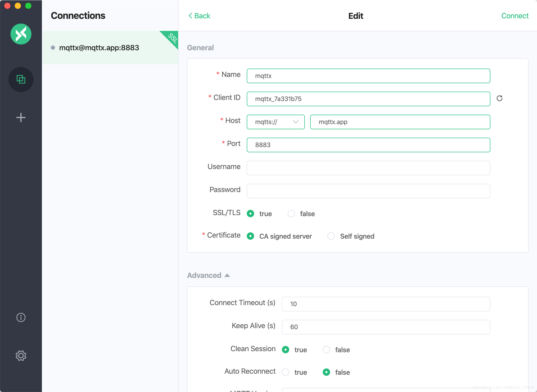Click the MQTTX app icon in sidebar
Screen dimensions: 537x392
[21, 34]
